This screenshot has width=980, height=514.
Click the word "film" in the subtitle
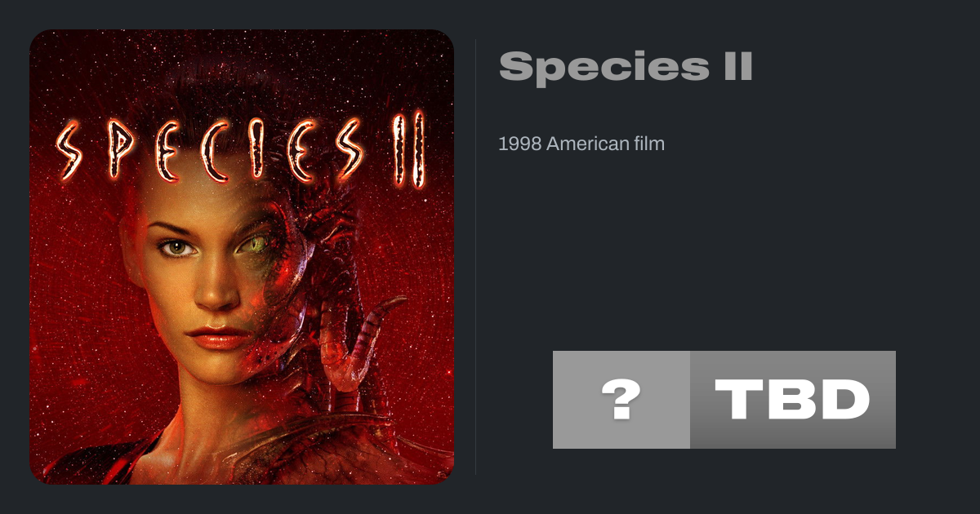647,144
